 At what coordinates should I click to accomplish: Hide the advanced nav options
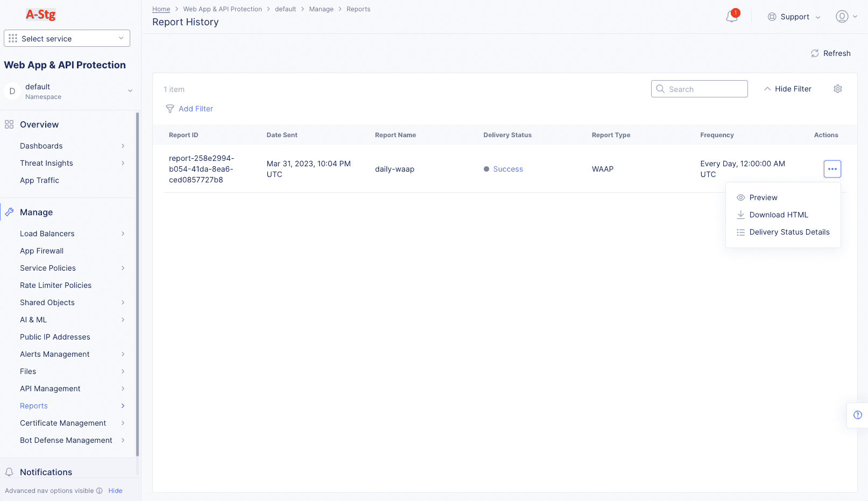click(115, 491)
